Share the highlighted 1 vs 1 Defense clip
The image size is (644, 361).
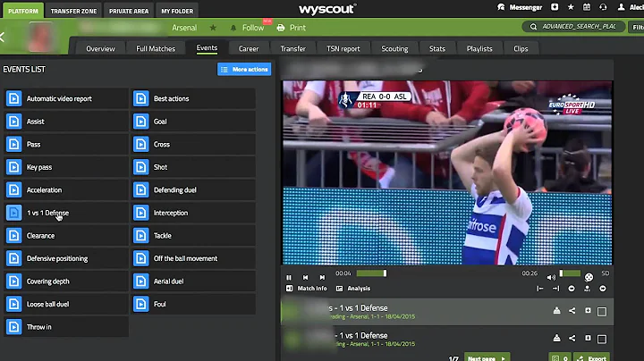[x=572, y=311]
